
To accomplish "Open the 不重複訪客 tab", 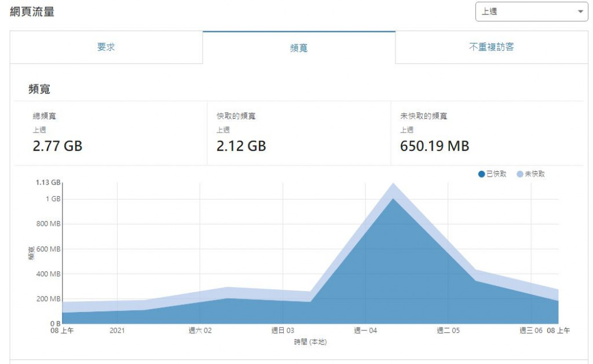I will click(x=492, y=47).
